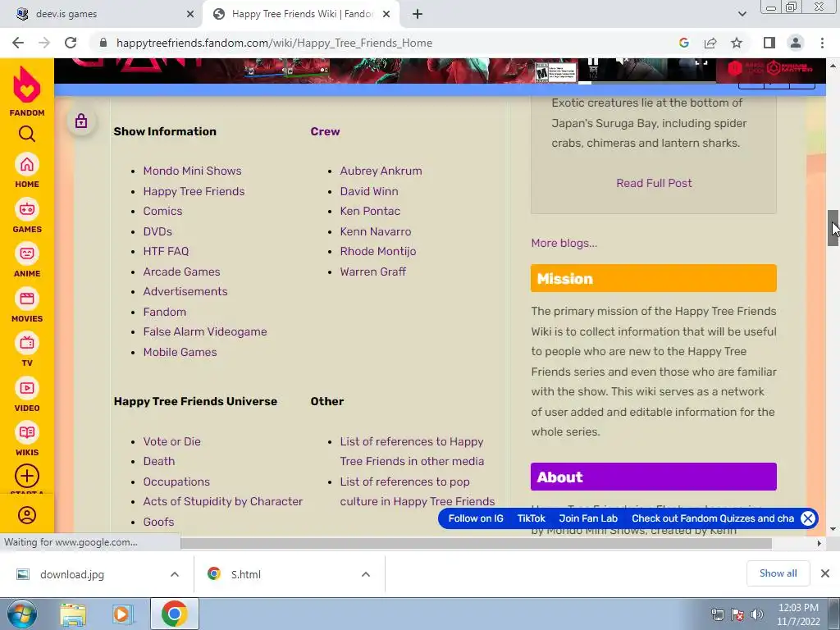Screen dimensions: 840x630
Task: Click Follow on IG button
Action: tap(476, 518)
